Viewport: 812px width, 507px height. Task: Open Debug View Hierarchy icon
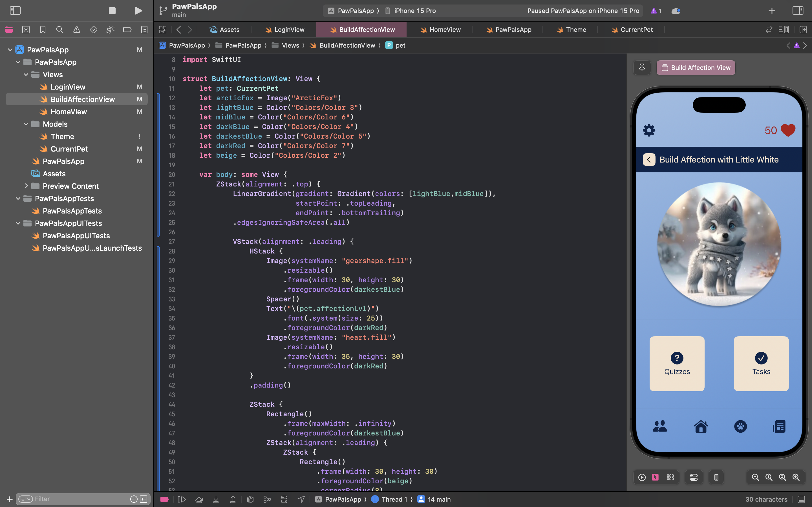click(250, 500)
